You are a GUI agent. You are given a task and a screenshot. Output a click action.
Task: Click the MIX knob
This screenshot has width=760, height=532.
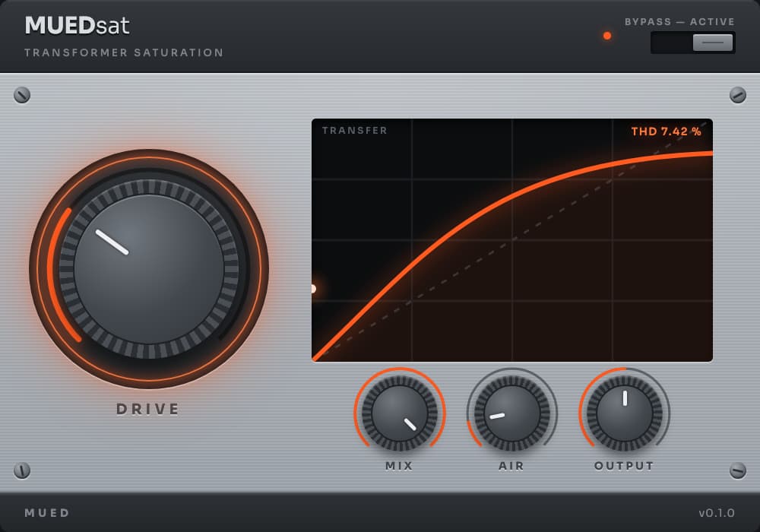tap(400, 413)
